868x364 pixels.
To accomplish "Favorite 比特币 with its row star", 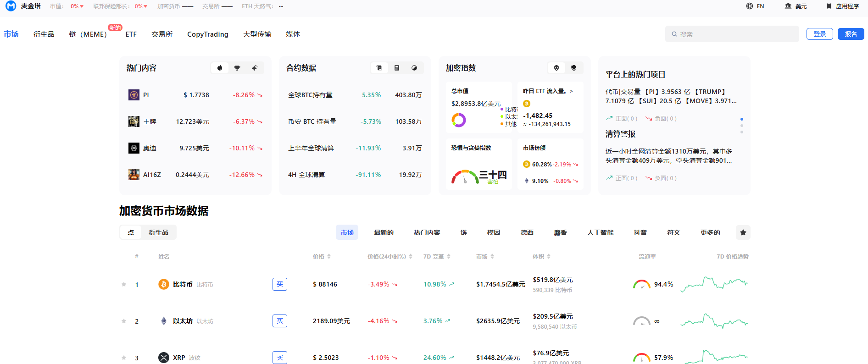I will [x=124, y=284].
